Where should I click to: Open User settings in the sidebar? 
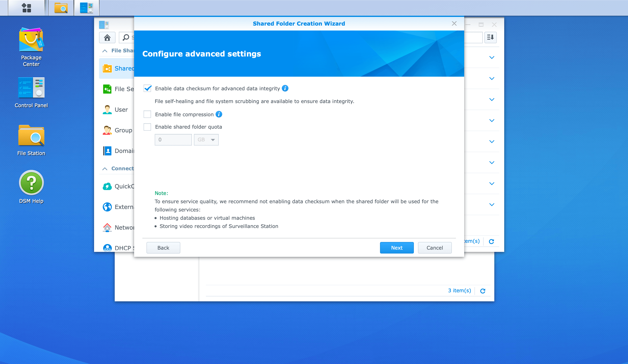pos(117,109)
